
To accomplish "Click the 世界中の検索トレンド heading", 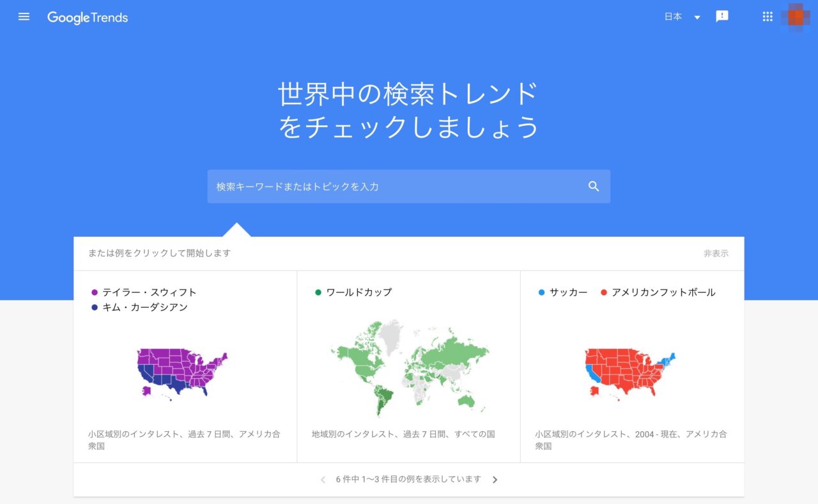I will 408,95.
